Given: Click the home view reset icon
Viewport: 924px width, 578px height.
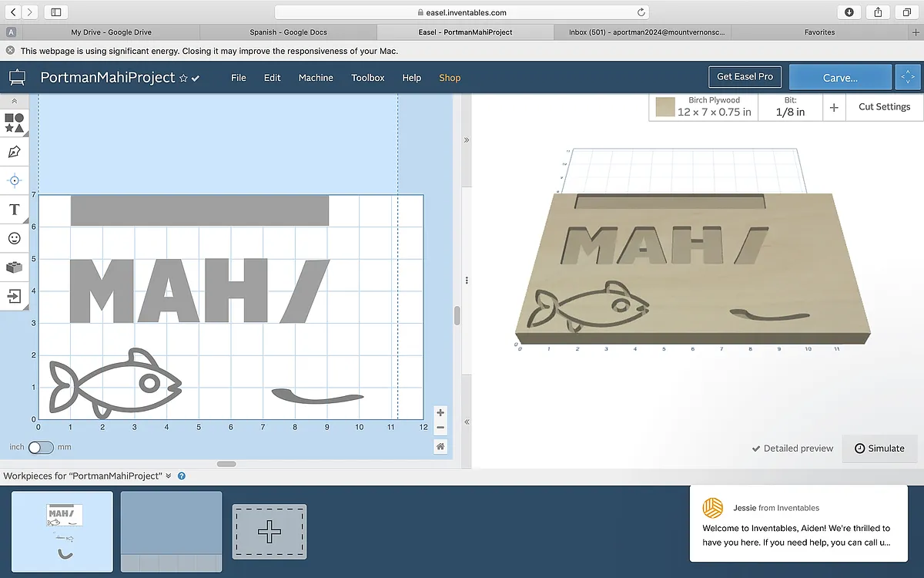Looking at the screenshot, I should (440, 446).
